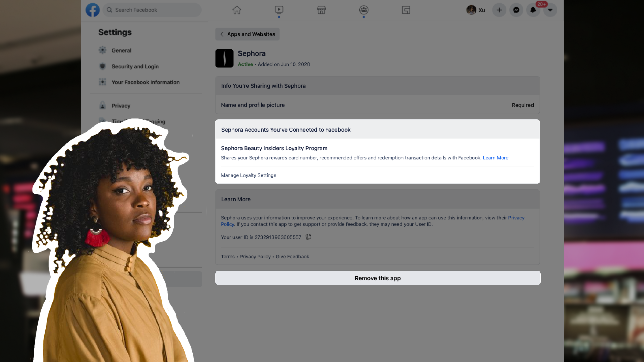Open the Marketplace storefront icon
This screenshot has width=644, height=362.
tap(321, 10)
